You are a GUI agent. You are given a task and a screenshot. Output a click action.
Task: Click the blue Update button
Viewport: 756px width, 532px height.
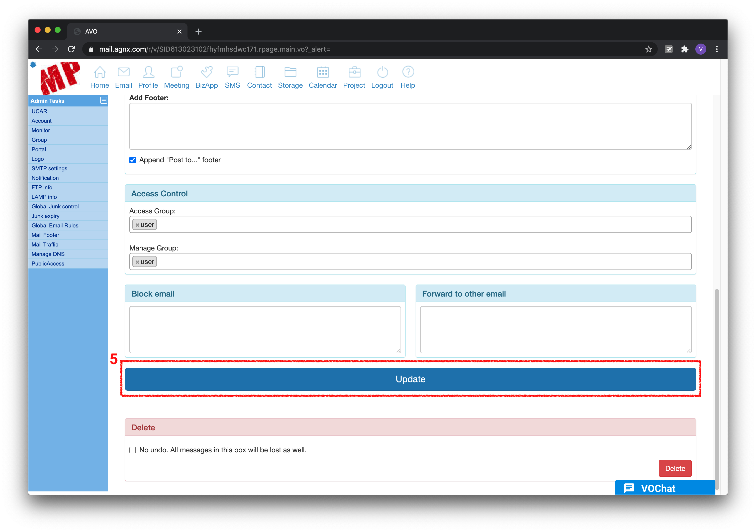tap(410, 379)
